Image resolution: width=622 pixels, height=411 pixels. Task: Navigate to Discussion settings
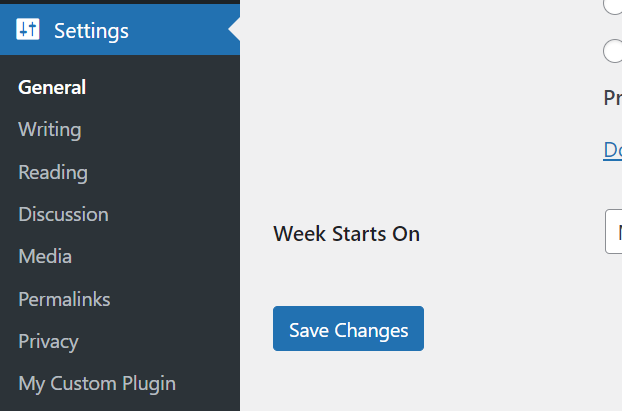(x=63, y=214)
